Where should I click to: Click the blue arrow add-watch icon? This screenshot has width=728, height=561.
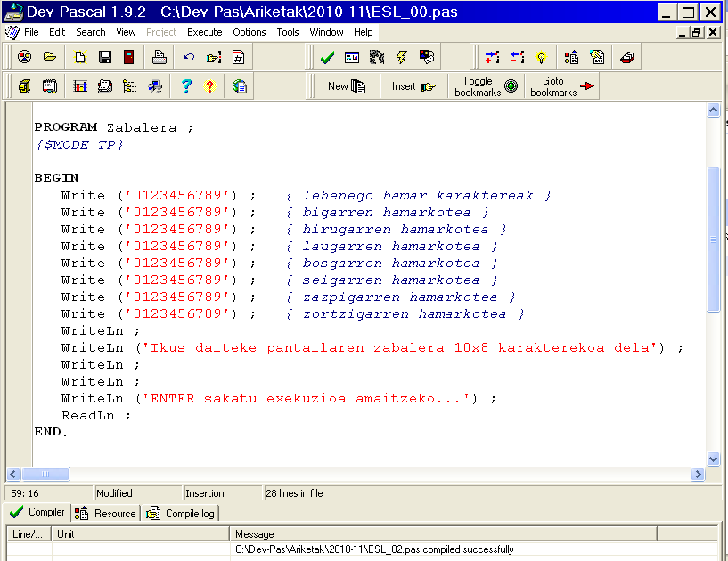[x=492, y=57]
